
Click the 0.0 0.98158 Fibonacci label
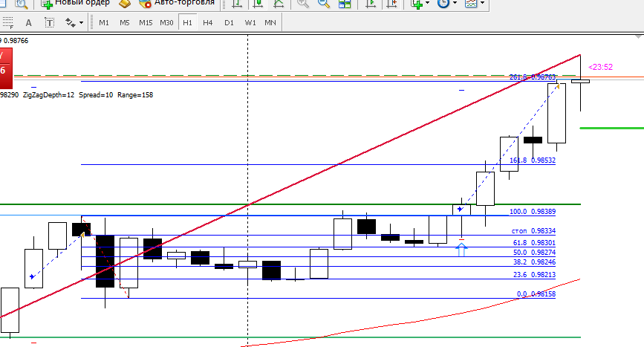point(536,294)
